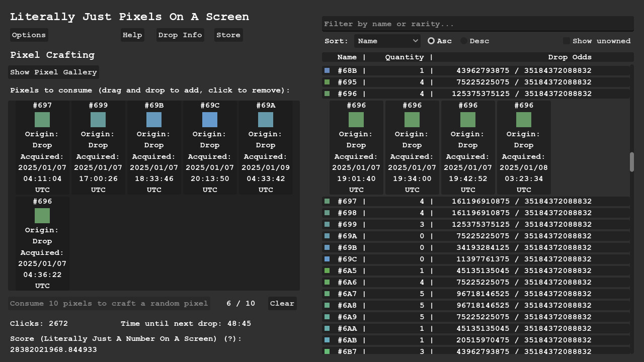Select Asc sort order radio button
Image resolution: width=644 pixels, height=362 pixels.
point(431,41)
